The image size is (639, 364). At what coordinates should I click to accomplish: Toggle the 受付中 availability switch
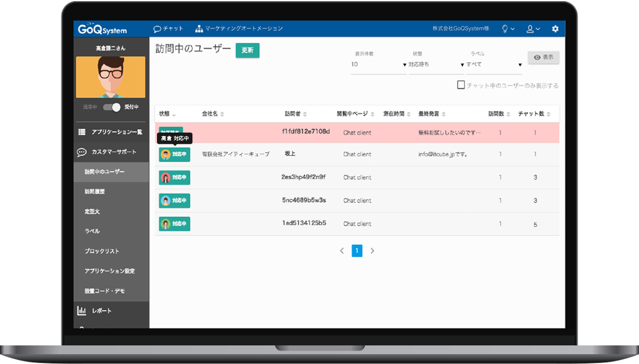[111, 107]
